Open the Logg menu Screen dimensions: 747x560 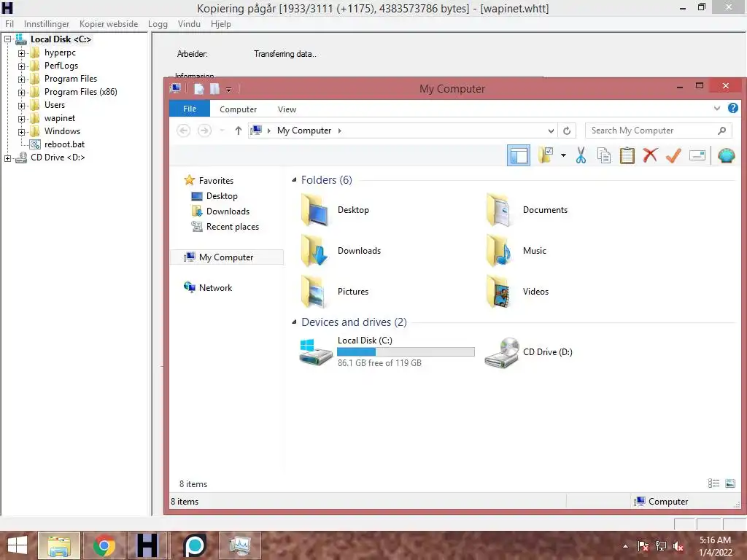(x=158, y=24)
